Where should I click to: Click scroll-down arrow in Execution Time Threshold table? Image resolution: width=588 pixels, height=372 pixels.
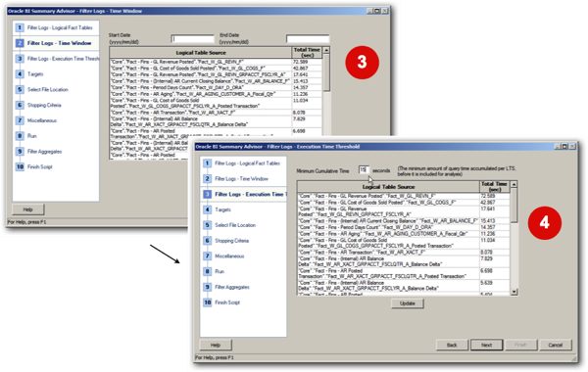pyautogui.click(x=514, y=292)
